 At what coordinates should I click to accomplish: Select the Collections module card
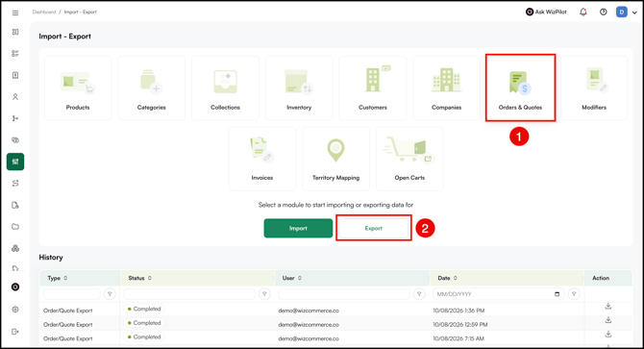coord(225,88)
